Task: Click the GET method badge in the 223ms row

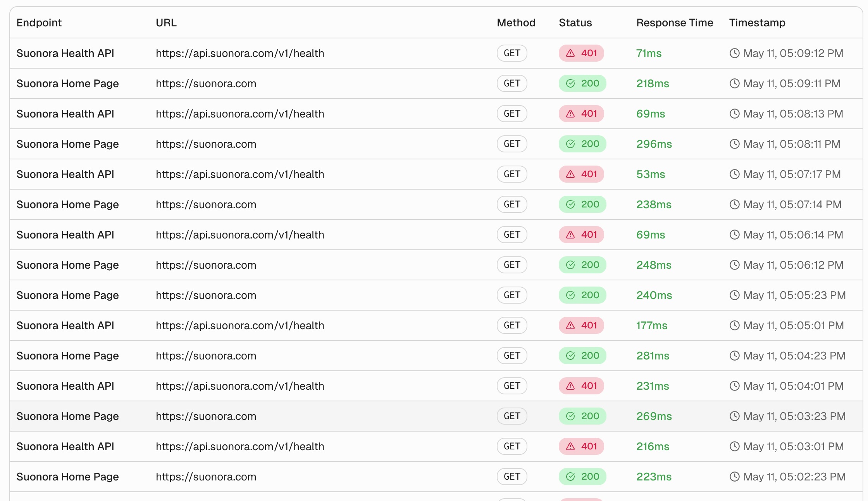Action: point(512,477)
